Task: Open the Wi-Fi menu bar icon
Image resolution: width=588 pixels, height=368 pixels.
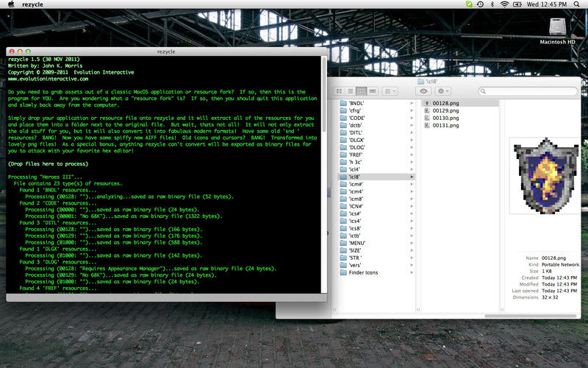Action: pos(505,4)
